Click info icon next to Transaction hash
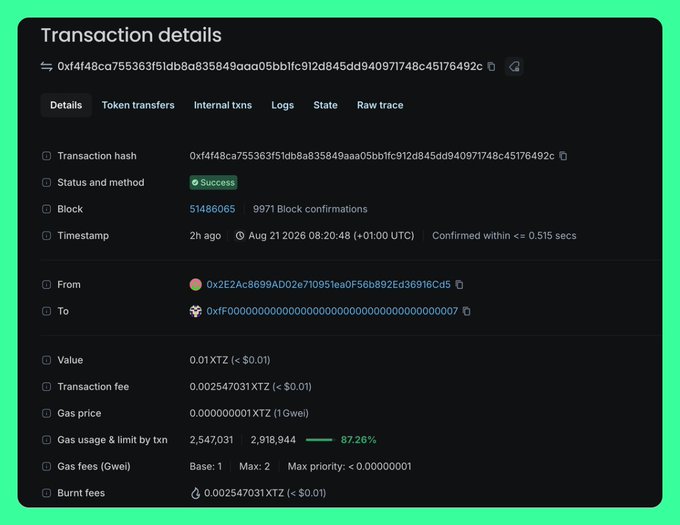 click(x=46, y=156)
